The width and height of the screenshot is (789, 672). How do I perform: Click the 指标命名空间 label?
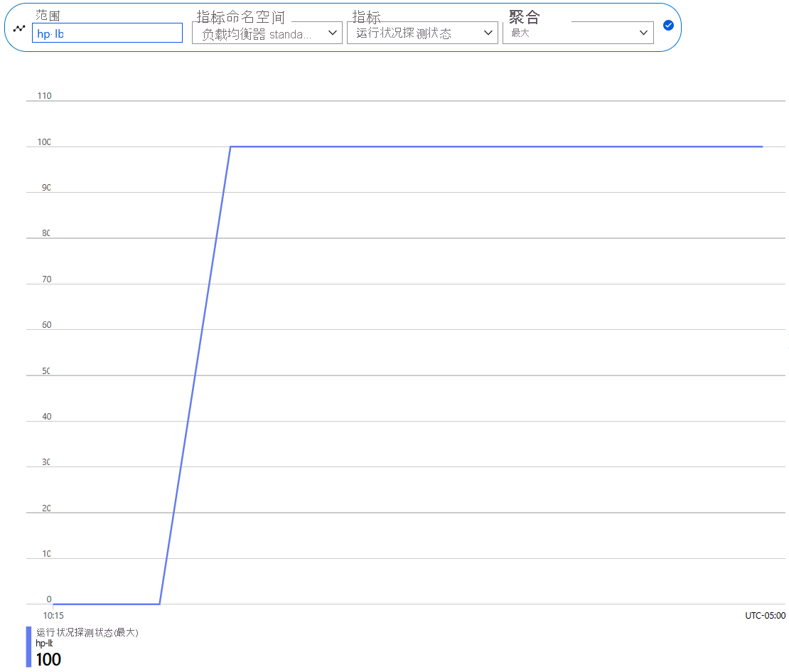tap(240, 17)
